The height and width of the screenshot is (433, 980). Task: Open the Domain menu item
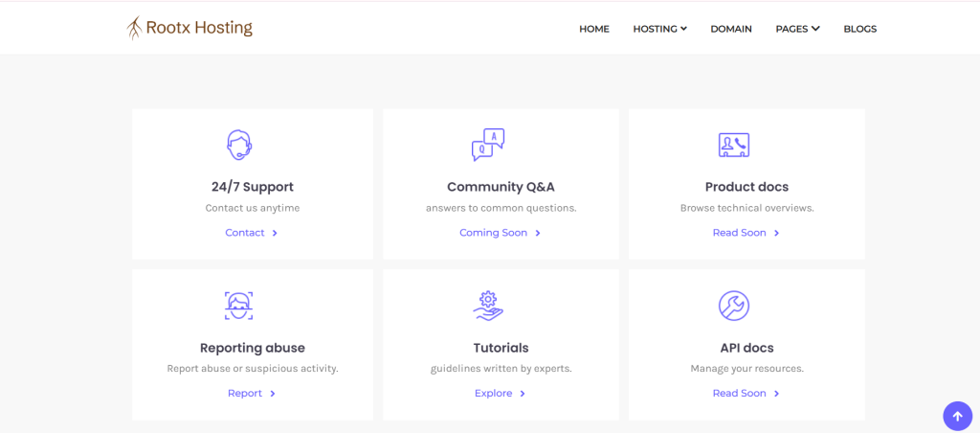[731, 29]
